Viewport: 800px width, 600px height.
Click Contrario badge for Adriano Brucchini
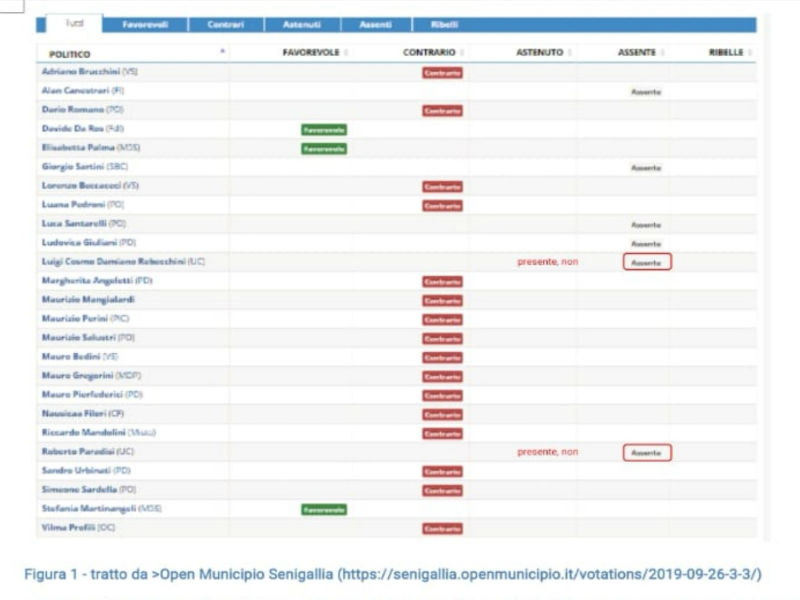(x=442, y=73)
